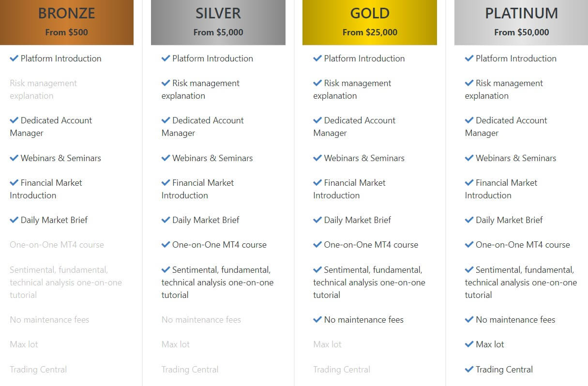588x386 pixels.
Task: Click greyed Max lot under Gold
Action: (x=327, y=344)
